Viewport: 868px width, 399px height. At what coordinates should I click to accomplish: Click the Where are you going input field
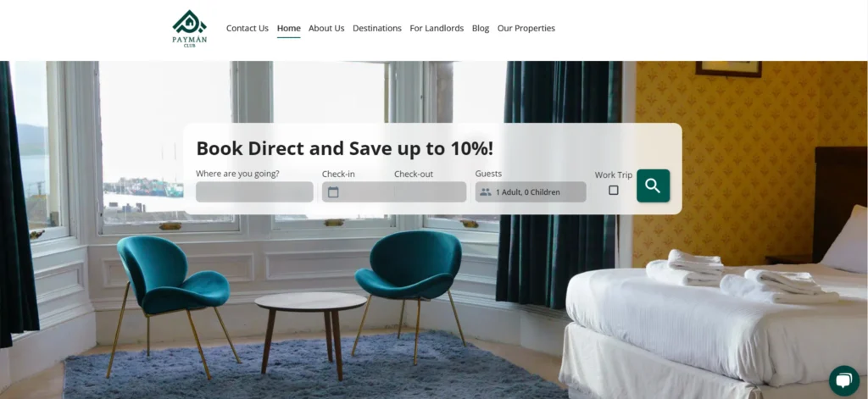[x=254, y=192]
